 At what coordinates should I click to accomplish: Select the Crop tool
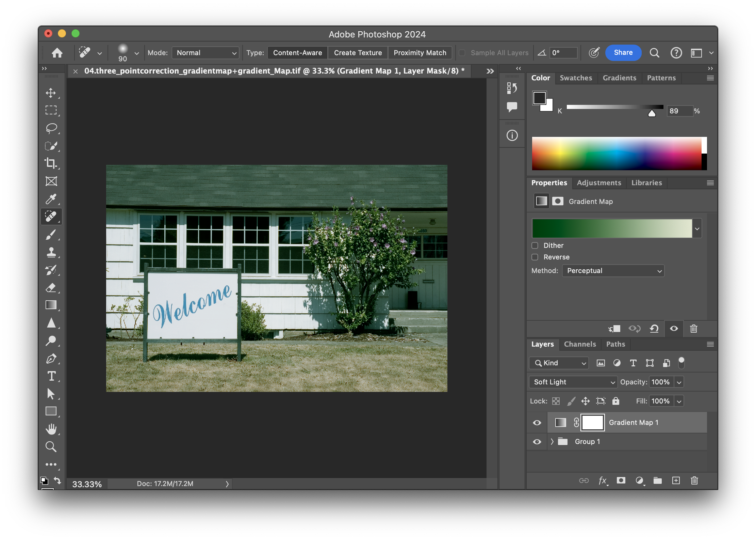(51, 163)
